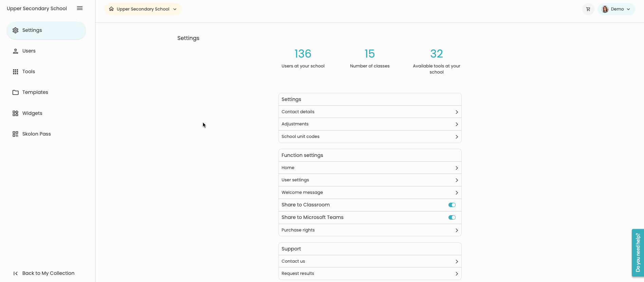Open School unit codes settings
Screen dimensions: 644x282
pos(370,137)
